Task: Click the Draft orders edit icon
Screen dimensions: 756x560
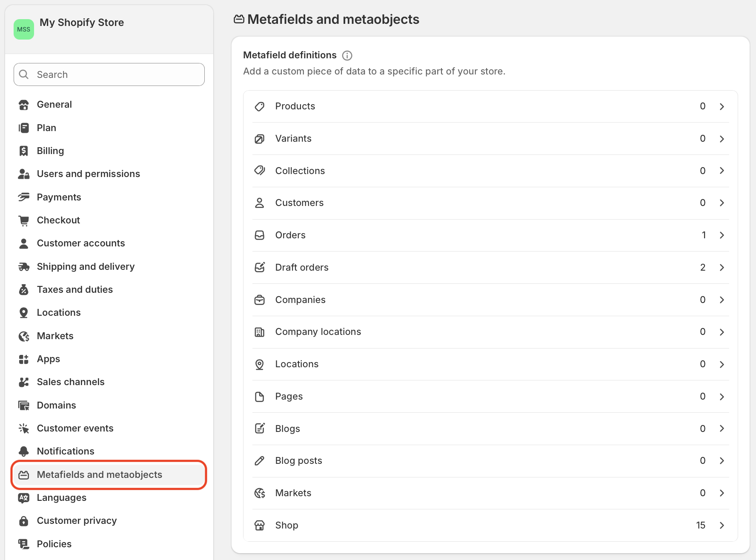Action: [x=260, y=267]
